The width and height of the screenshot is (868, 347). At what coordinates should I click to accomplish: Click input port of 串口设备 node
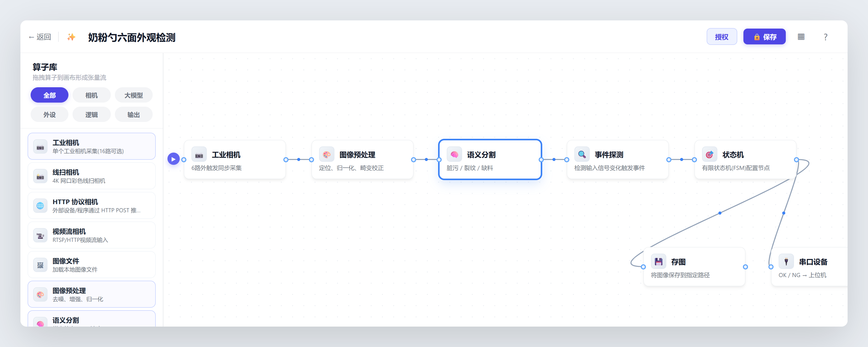pyautogui.click(x=771, y=267)
